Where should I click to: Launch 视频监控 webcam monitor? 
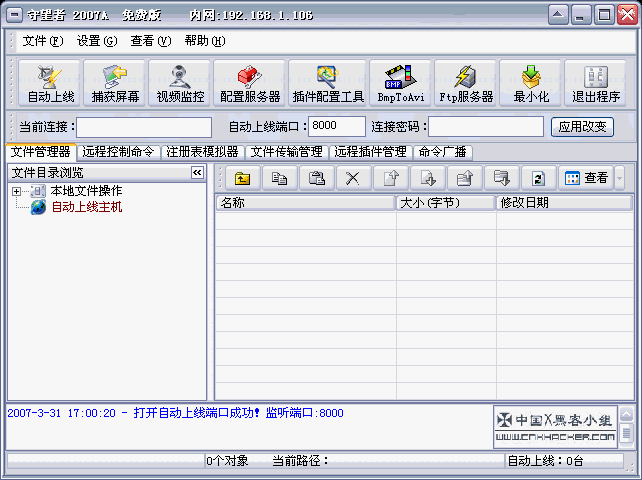tap(180, 84)
